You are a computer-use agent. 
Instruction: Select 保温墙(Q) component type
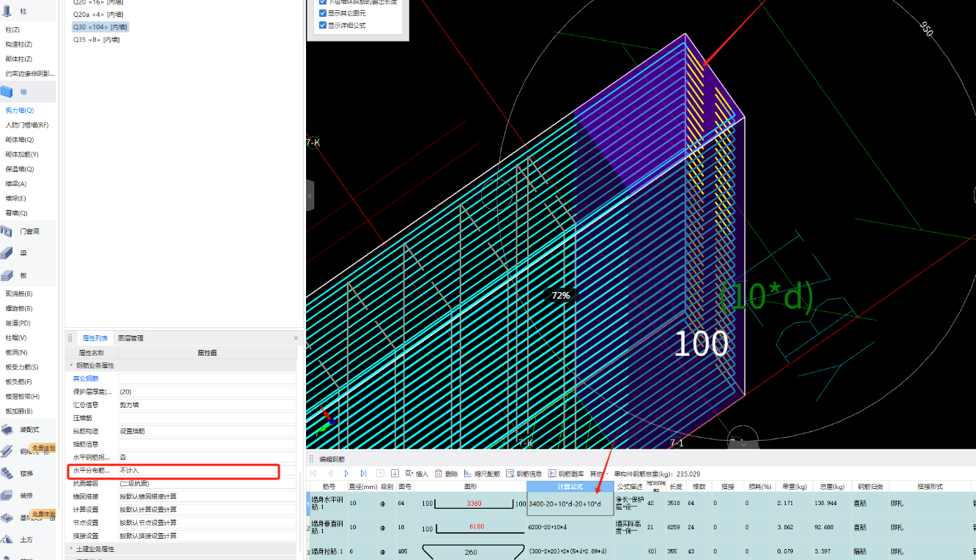pos(20,169)
